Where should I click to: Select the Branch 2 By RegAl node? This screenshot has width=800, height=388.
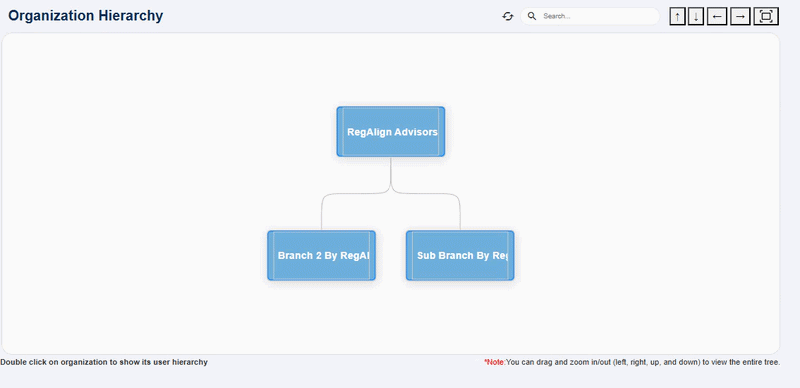click(321, 255)
